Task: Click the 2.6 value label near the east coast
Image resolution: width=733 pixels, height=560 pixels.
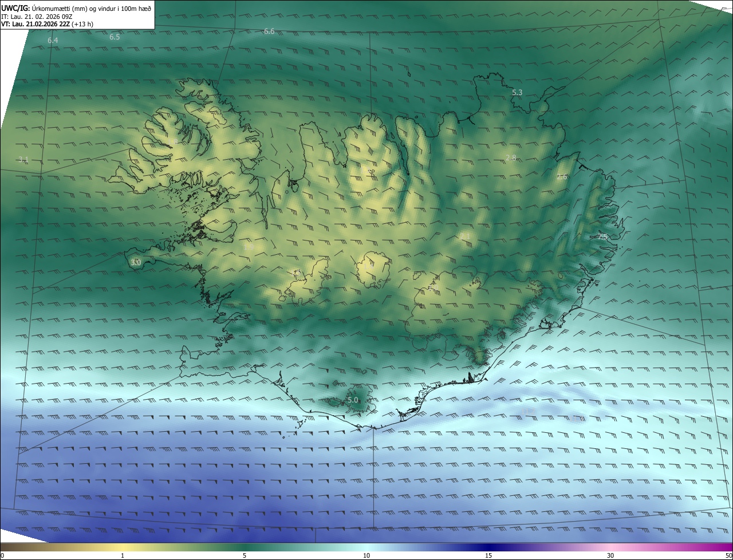Action: 562,177
